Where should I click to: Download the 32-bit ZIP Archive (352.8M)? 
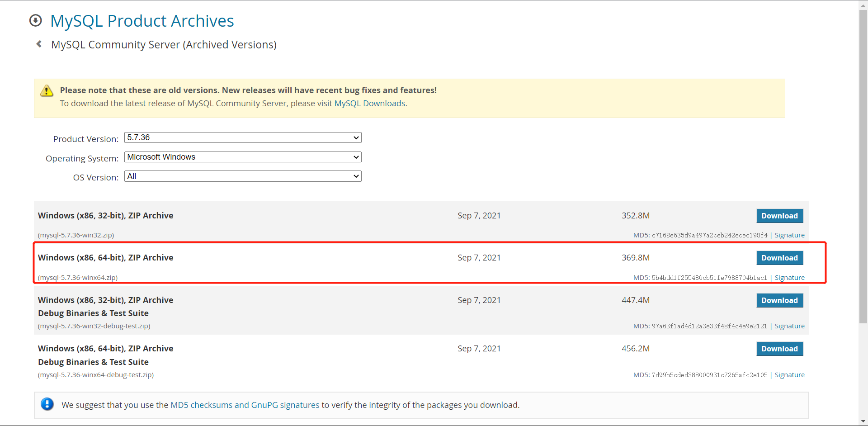[x=779, y=216]
